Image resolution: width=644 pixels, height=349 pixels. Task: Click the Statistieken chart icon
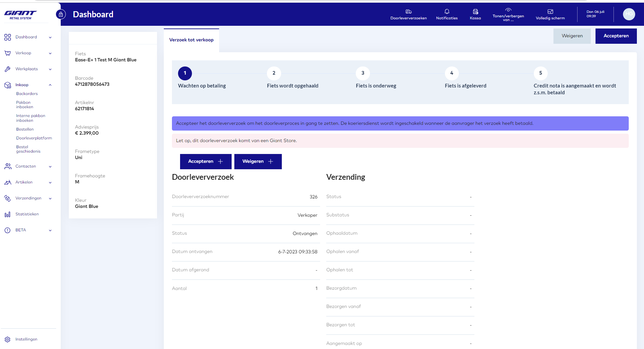click(7, 214)
